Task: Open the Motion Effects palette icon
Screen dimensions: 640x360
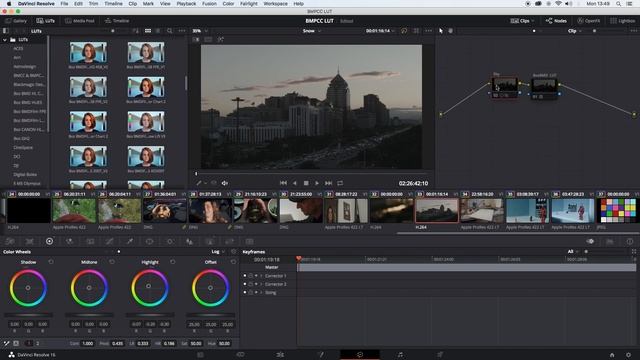Action: (x=90, y=241)
